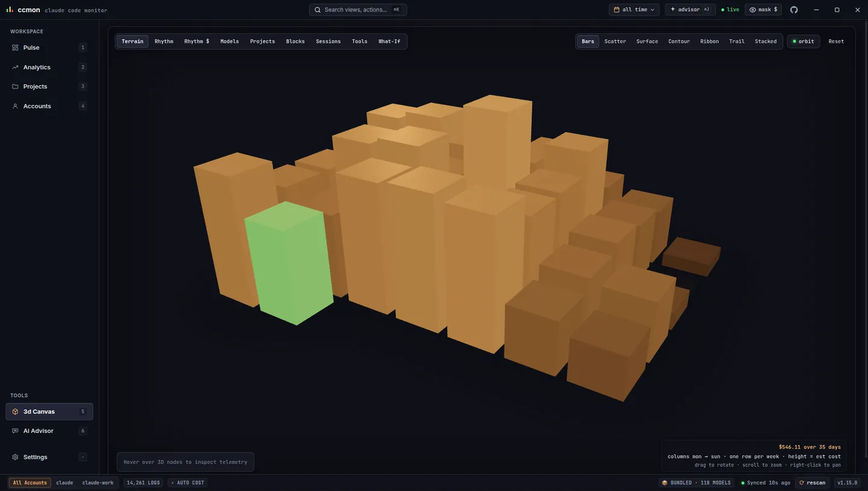The width and height of the screenshot is (868, 491).
Task: Click the lightning icon beside AUTO COST
Action: (173, 483)
